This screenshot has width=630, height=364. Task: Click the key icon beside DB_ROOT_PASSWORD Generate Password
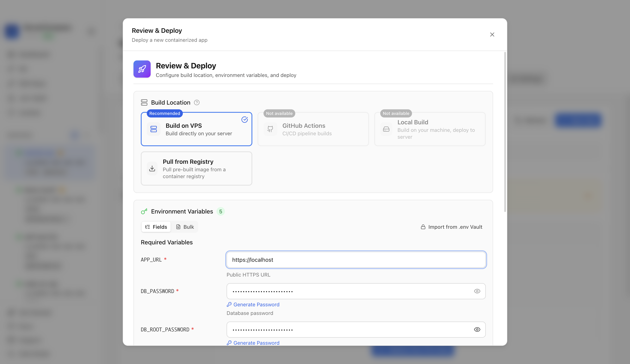tap(229, 343)
